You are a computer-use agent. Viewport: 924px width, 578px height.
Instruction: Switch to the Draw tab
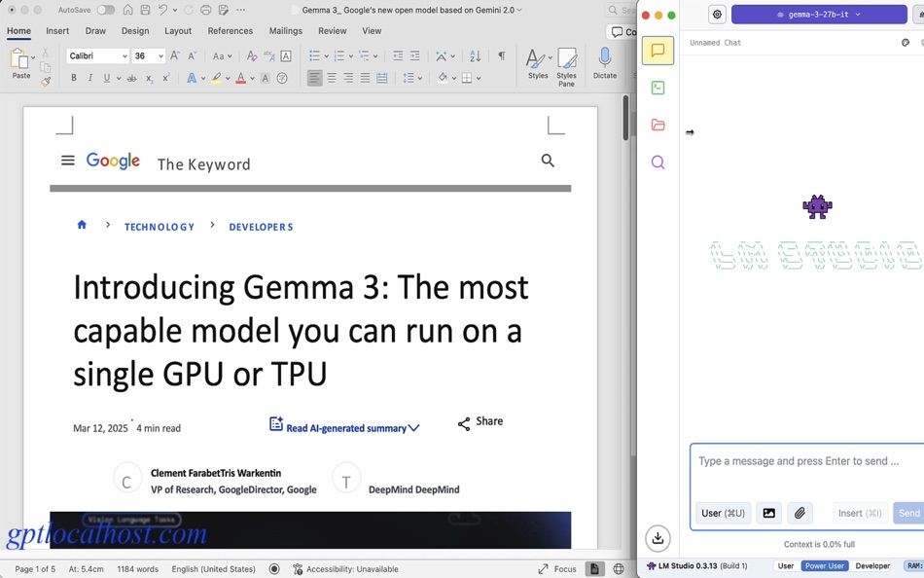(x=95, y=31)
